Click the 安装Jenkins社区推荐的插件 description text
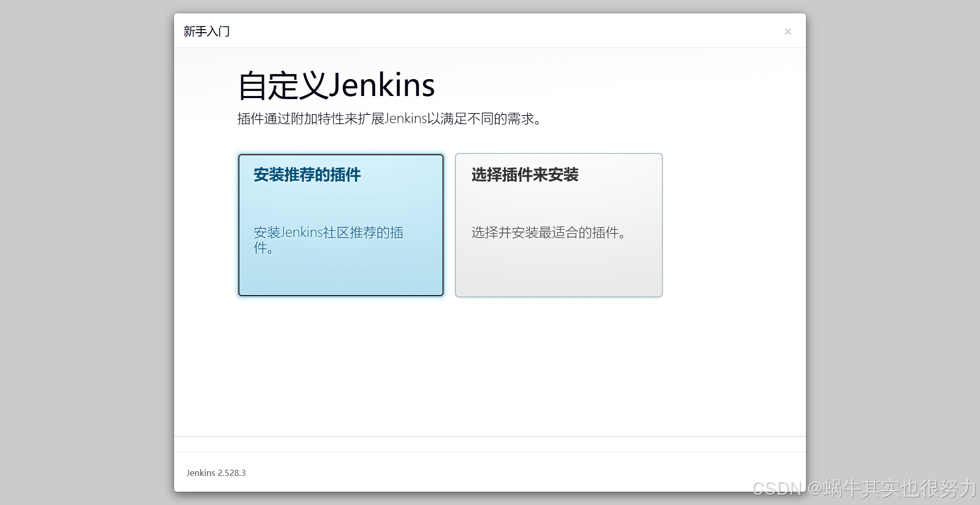This screenshot has height=505, width=980. tap(329, 240)
